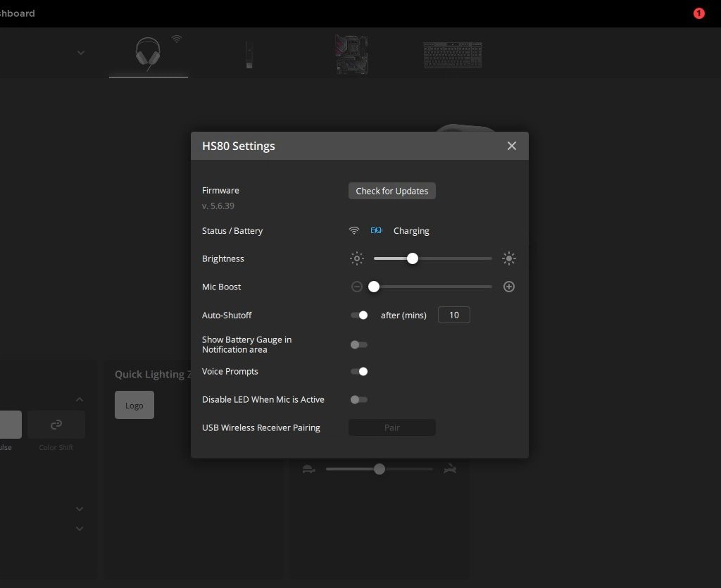This screenshot has height=588, width=721.
Task: Select the USB wireless dongle device icon
Action: [249, 54]
